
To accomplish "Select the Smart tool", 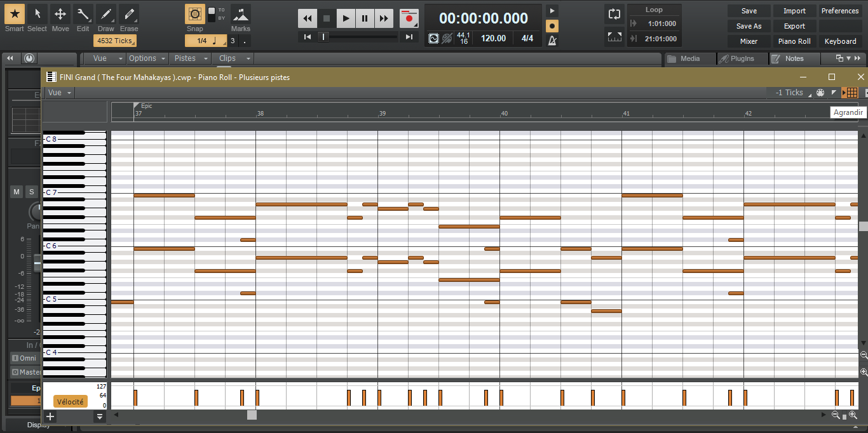I will [15, 14].
